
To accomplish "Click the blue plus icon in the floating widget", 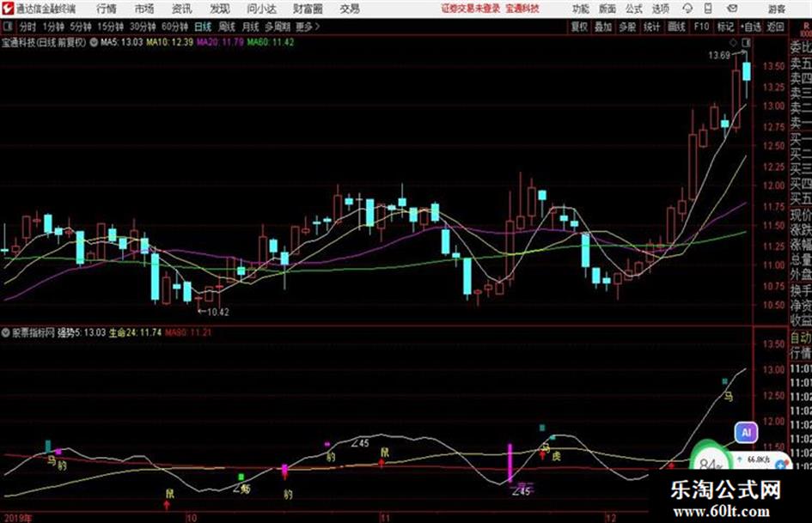I will pyautogui.click(x=781, y=466).
